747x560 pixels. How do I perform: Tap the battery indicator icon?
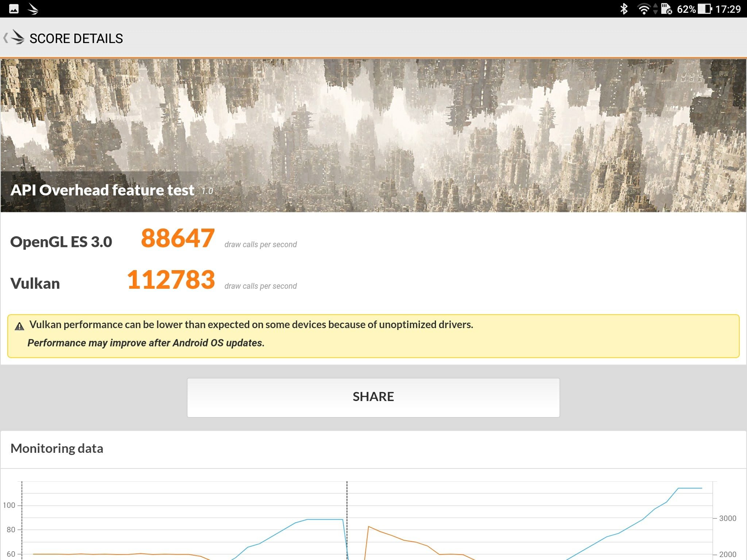click(x=705, y=9)
